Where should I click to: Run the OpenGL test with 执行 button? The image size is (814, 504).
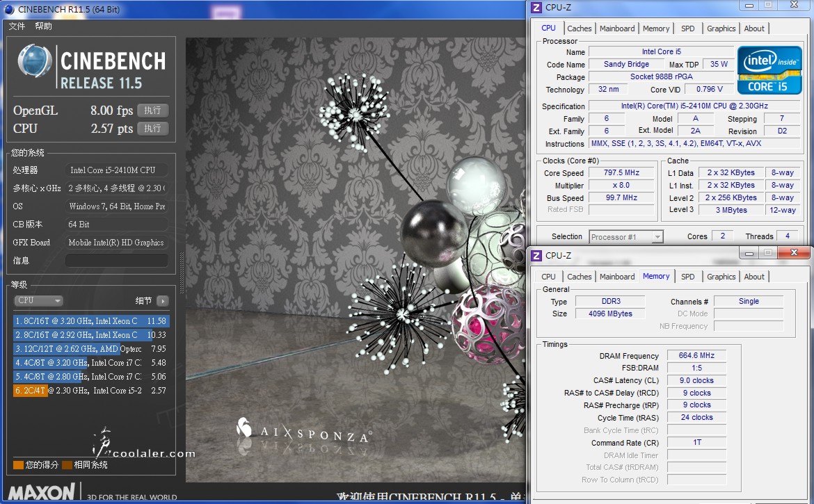(152, 111)
